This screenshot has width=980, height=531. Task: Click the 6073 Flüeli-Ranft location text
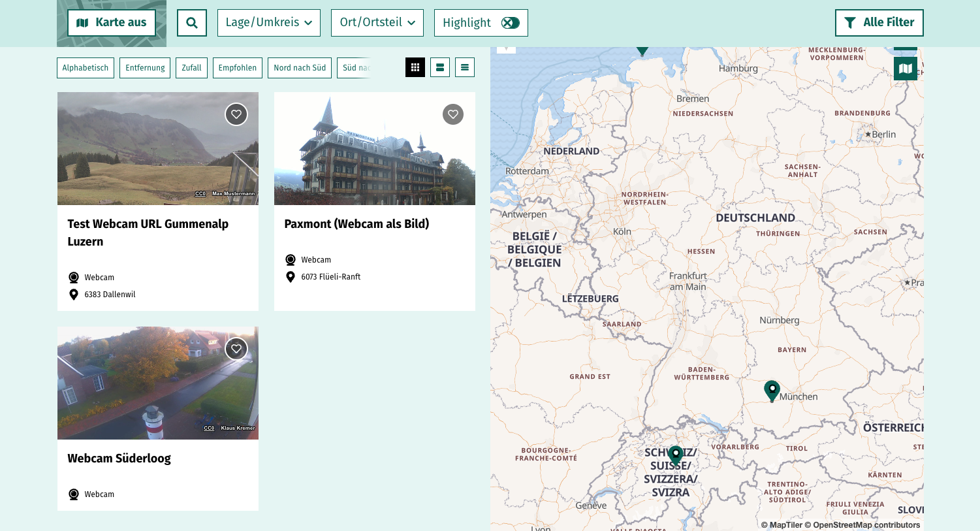tap(331, 277)
